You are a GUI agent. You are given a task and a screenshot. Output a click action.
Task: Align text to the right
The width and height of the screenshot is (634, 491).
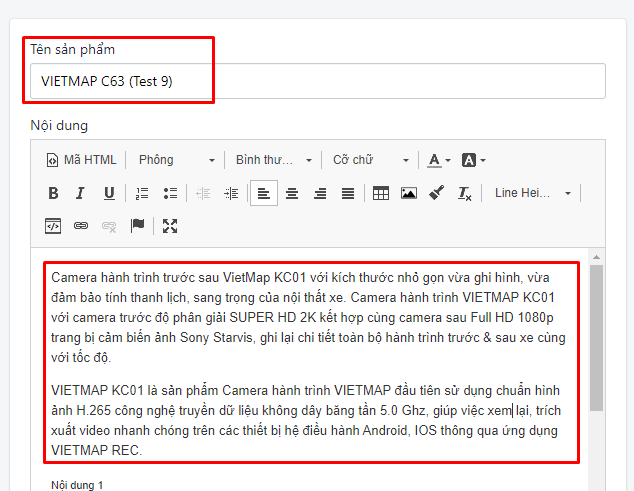[x=320, y=193]
